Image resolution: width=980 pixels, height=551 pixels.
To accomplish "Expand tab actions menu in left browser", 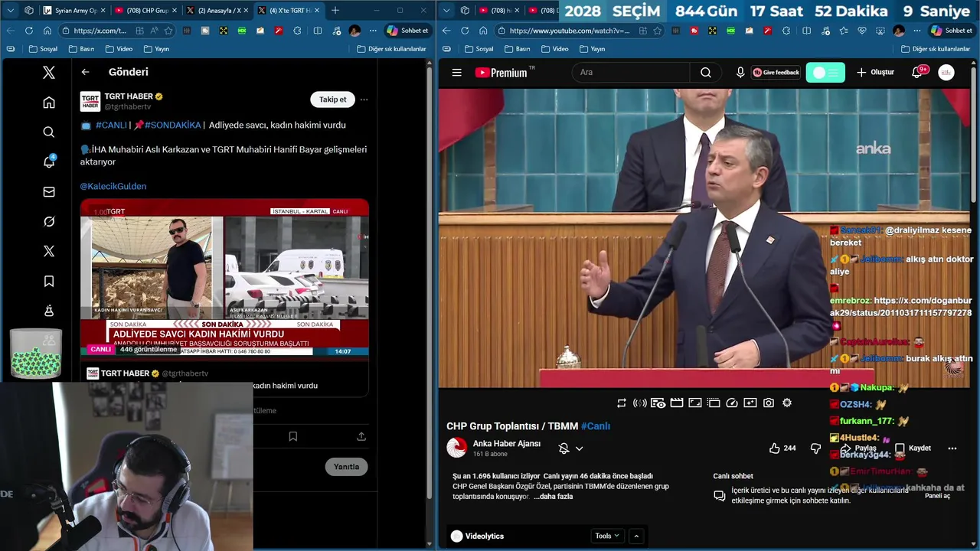I will point(11,11).
